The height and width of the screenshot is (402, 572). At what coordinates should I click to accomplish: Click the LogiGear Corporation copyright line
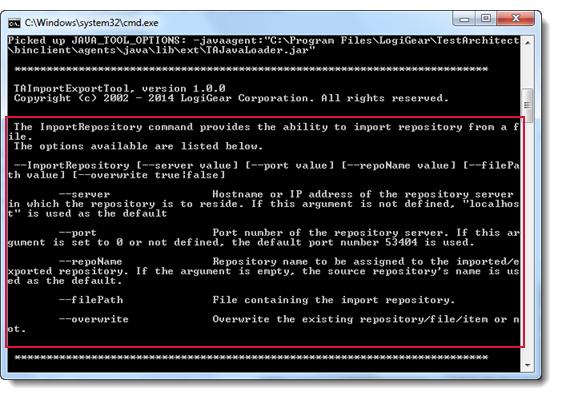(231, 98)
